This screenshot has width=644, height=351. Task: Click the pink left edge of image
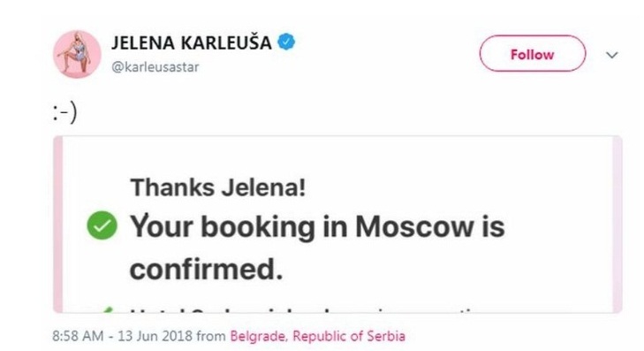(58, 225)
